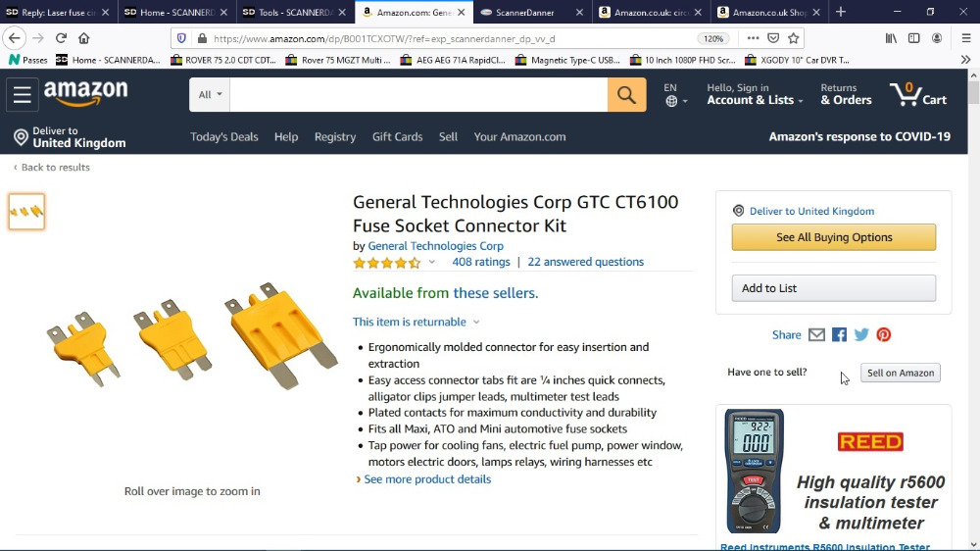This screenshot has width=980, height=551.
Task: Open the search category 'All' dropdown
Action: pyautogui.click(x=210, y=95)
